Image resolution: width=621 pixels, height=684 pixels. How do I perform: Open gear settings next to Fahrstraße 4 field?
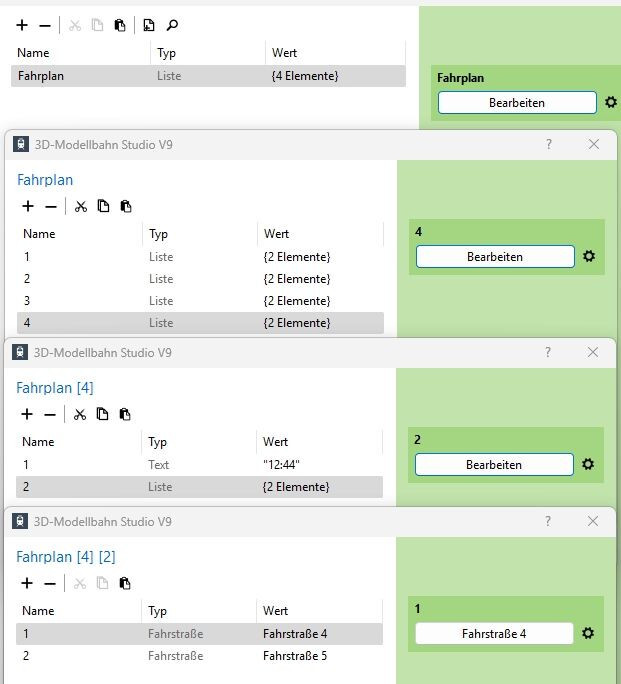(588, 633)
